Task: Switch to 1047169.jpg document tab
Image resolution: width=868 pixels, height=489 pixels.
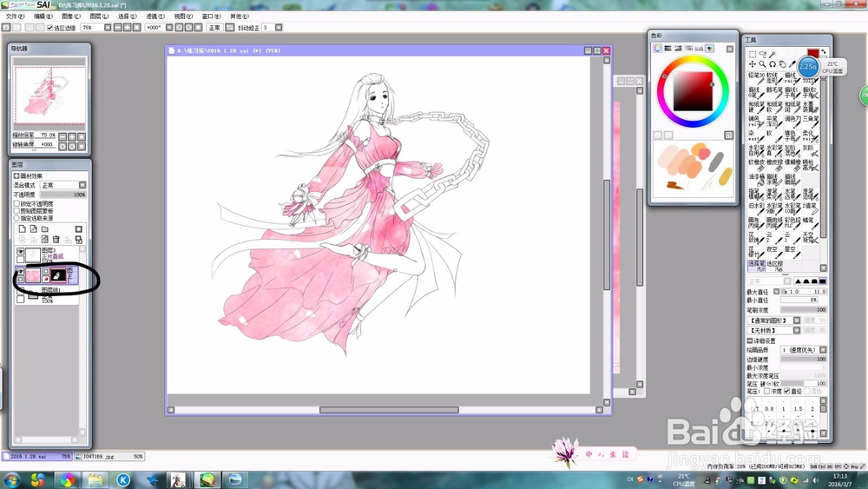Action: tap(109, 456)
